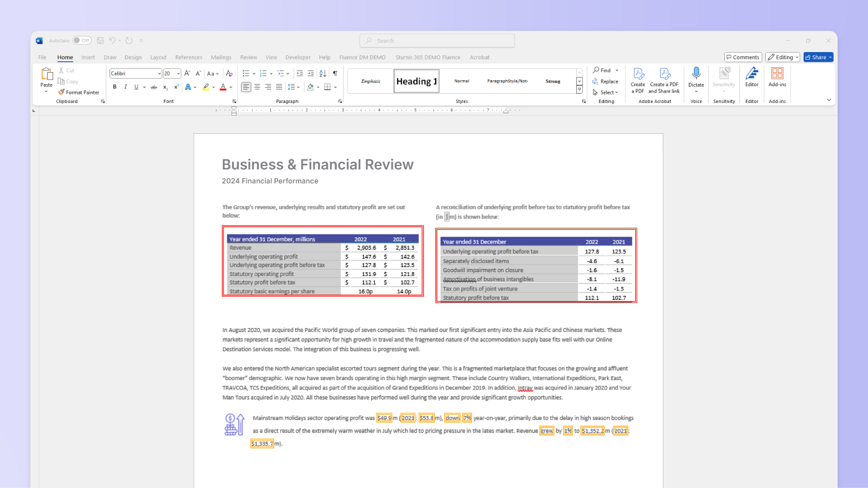Open the Select dropdown in Editing group
This screenshot has width=868, height=488.
point(606,92)
